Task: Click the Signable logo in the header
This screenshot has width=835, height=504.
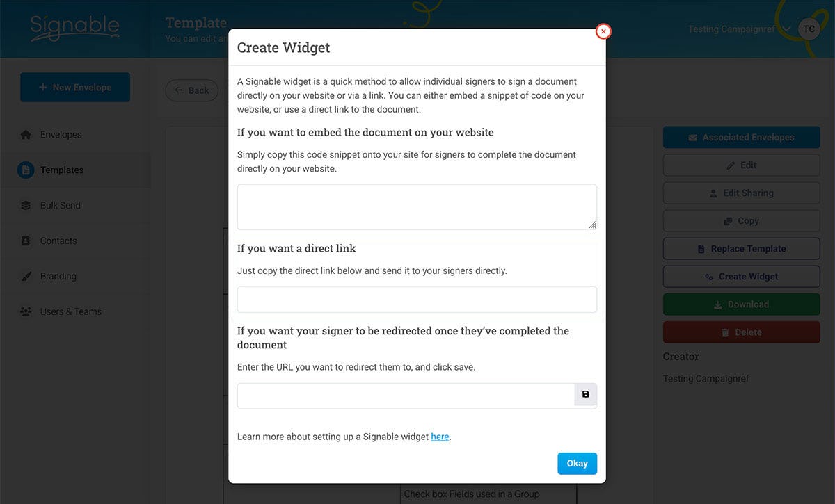Action: click(x=74, y=28)
